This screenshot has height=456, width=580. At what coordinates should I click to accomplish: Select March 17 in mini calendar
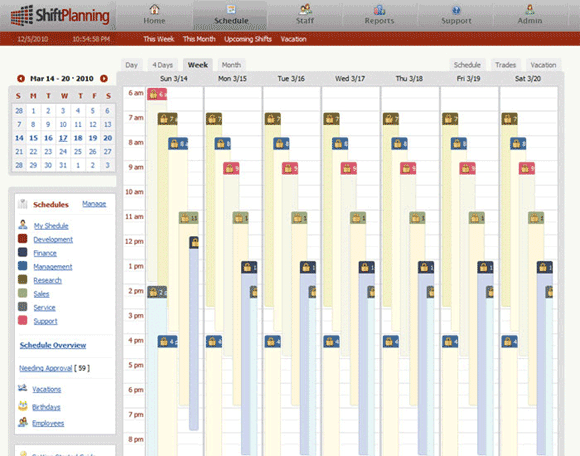pos(63,138)
